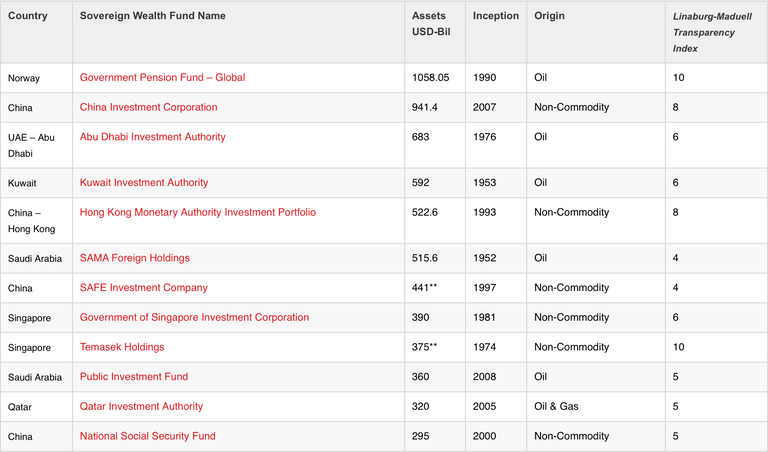Click the China Investment Corporation link

(149, 108)
